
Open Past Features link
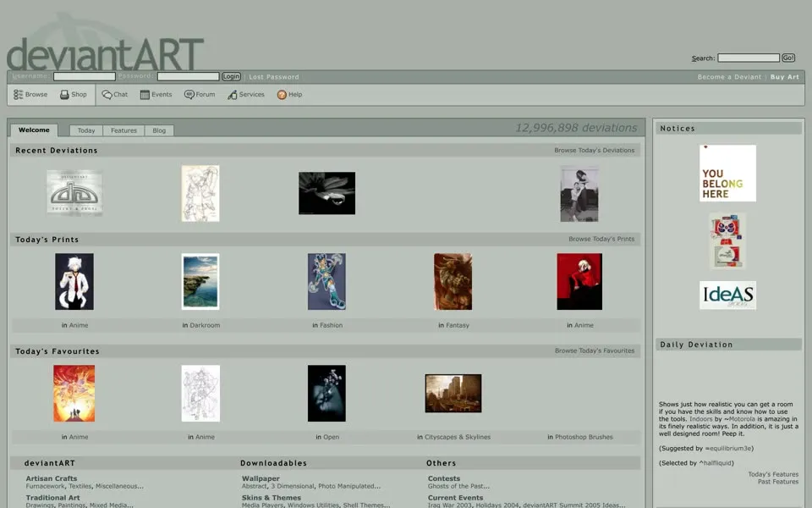coord(778,482)
